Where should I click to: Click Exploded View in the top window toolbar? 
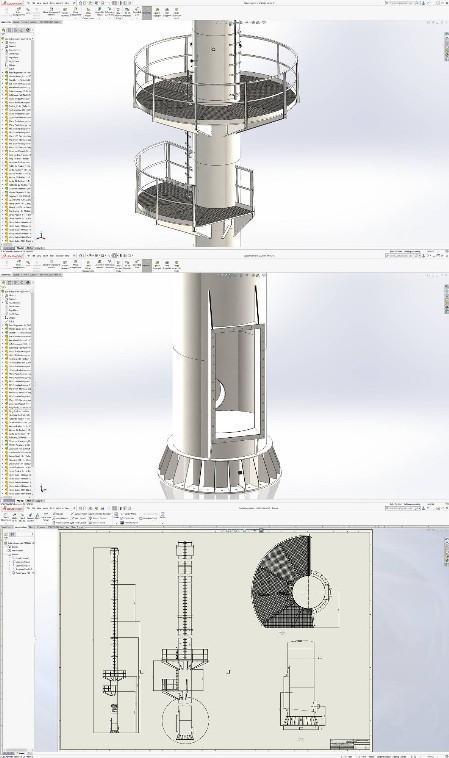(137, 12)
